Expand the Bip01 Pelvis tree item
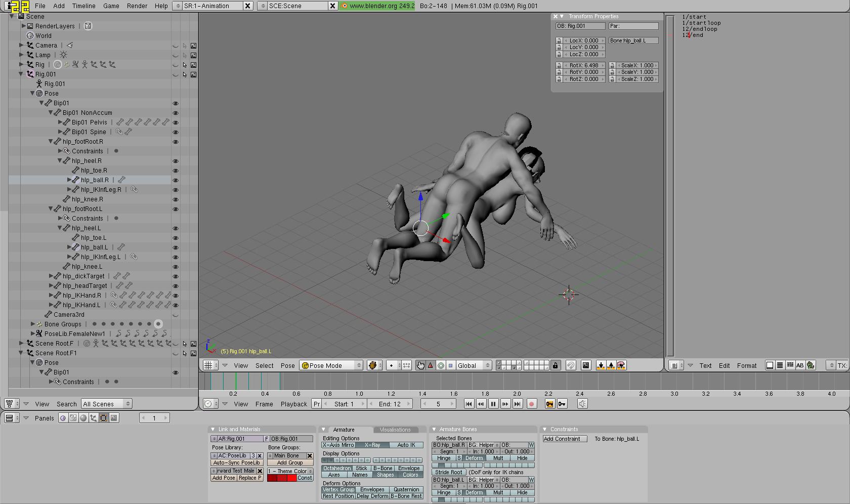Image resolution: width=850 pixels, height=504 pixels. tap(60, 122)
